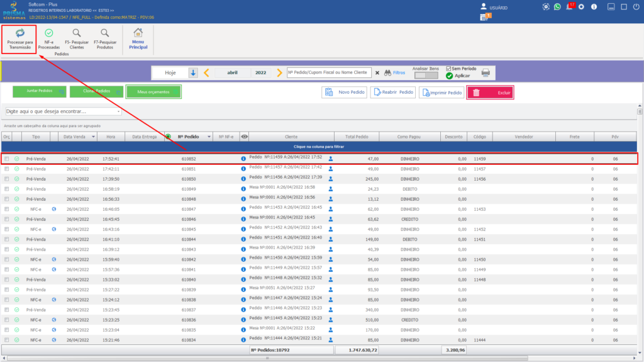Expand the search box dropdown arrow

(x=118, y=111)
